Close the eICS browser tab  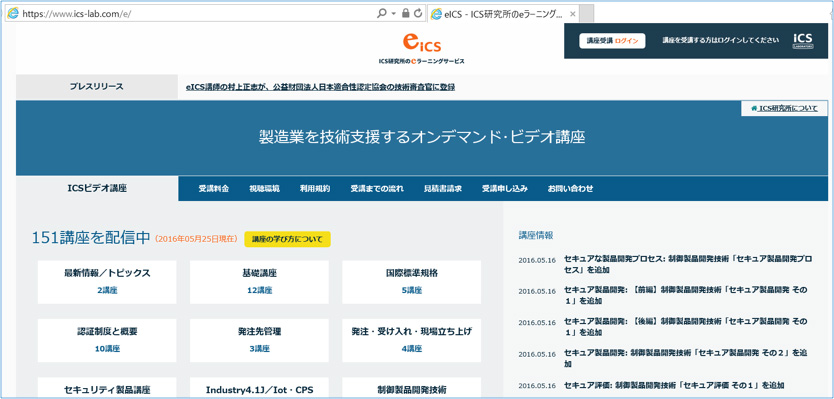[572, 14]
